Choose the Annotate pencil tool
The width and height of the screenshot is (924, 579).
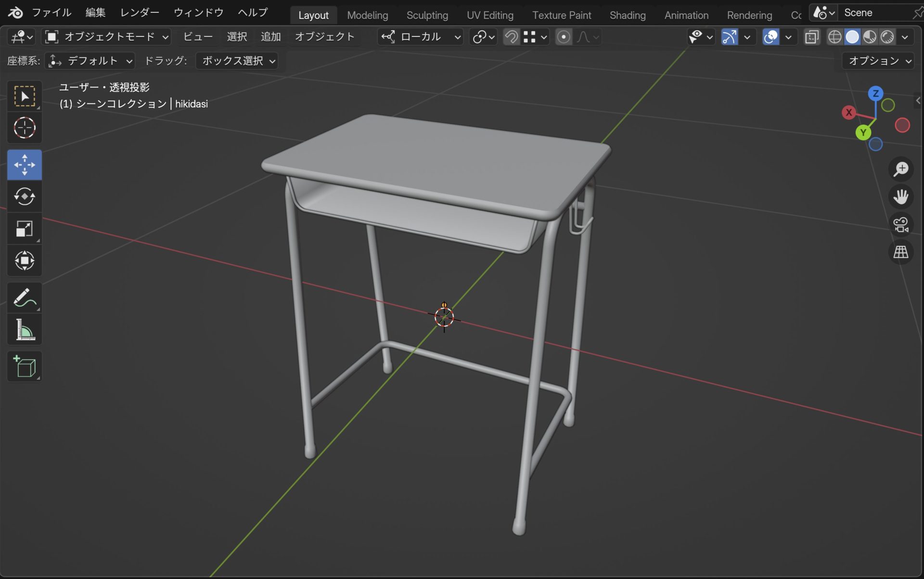click(25, 298)
